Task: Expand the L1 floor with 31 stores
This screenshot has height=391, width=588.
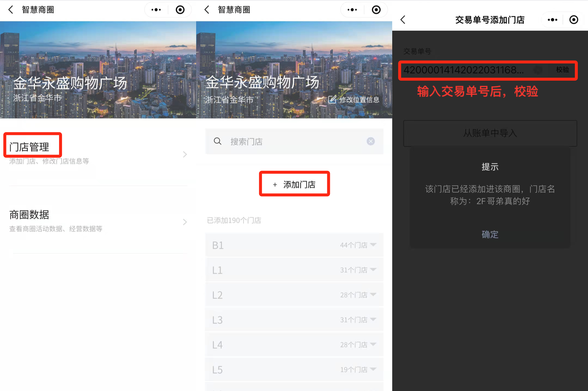Action: [294, 270]
